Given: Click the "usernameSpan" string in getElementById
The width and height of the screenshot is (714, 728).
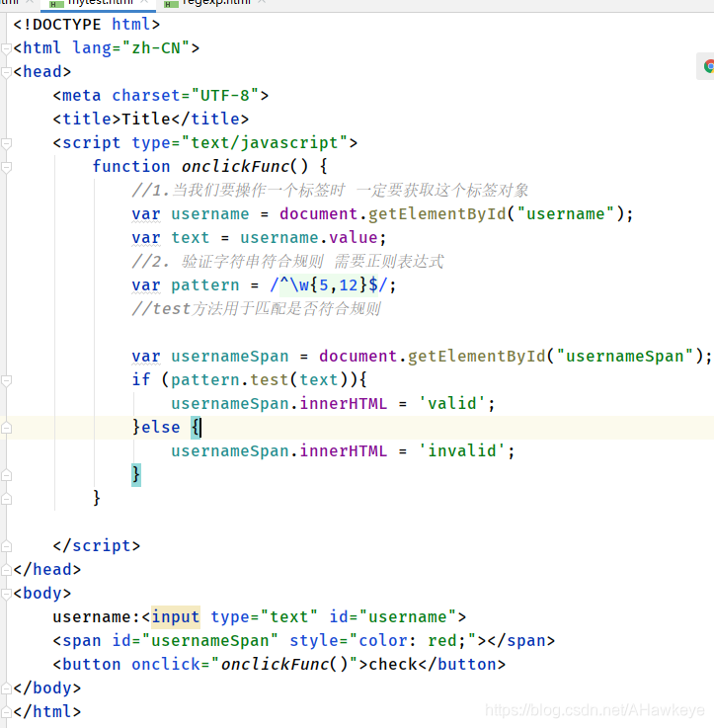Looking at the screenshot, I should (x=624, y=357).
